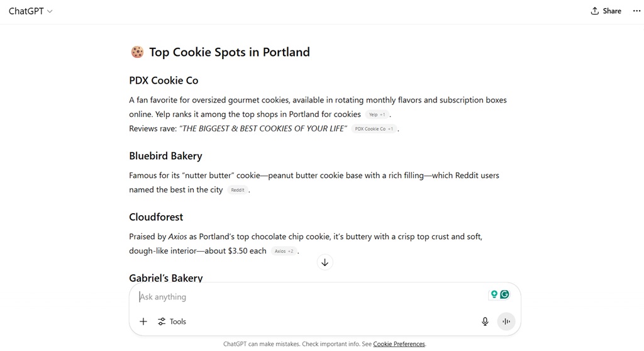Expand the Yelp +1 source citation
The width and height of the screenshot is (644, 351).
(377, 114)
